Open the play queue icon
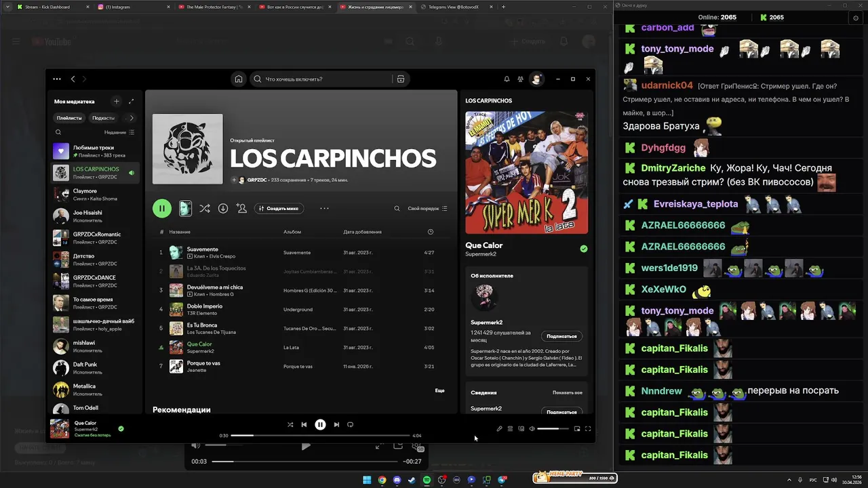Screen dimensions: 868x488 point(510,429)
